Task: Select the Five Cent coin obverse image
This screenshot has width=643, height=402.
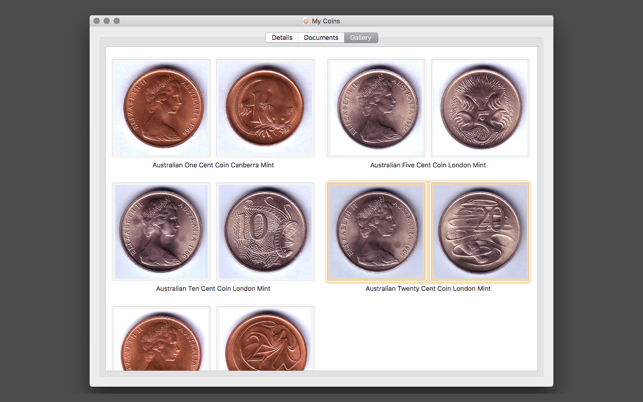Action: [x=376, y=108]
